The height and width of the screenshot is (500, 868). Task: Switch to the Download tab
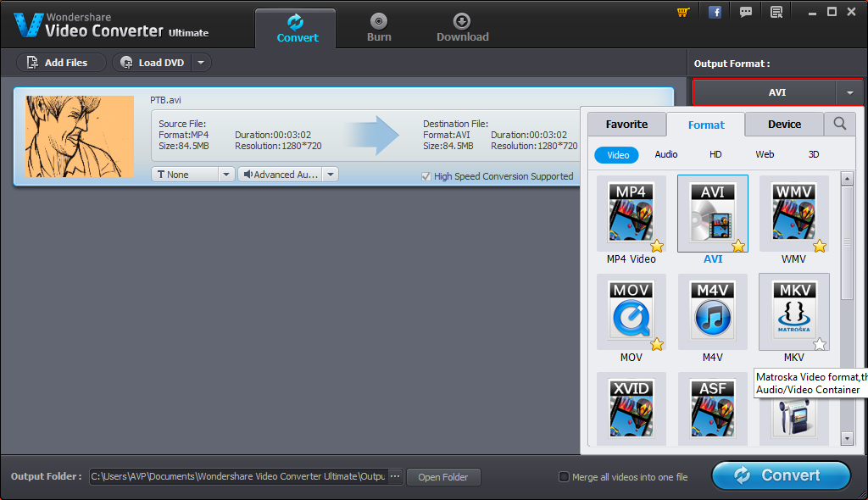462,28
